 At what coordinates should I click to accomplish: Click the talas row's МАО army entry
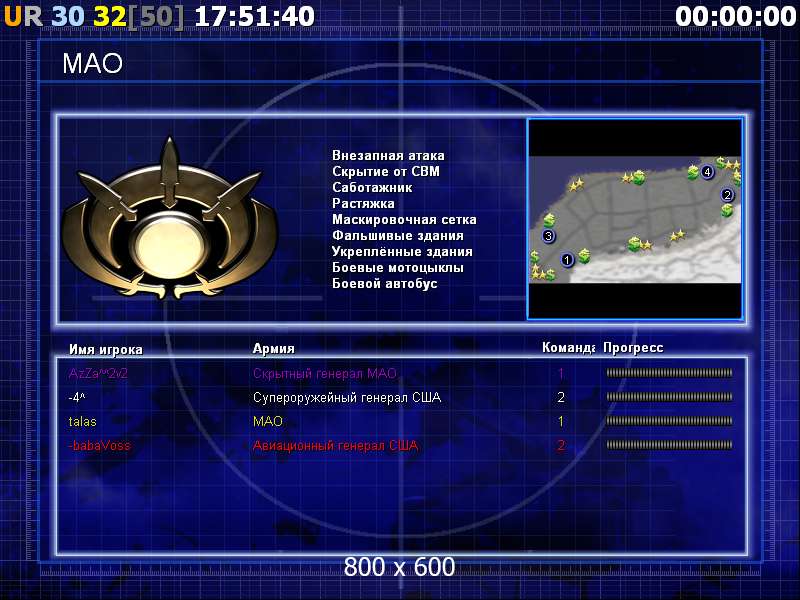pos(268,421)
